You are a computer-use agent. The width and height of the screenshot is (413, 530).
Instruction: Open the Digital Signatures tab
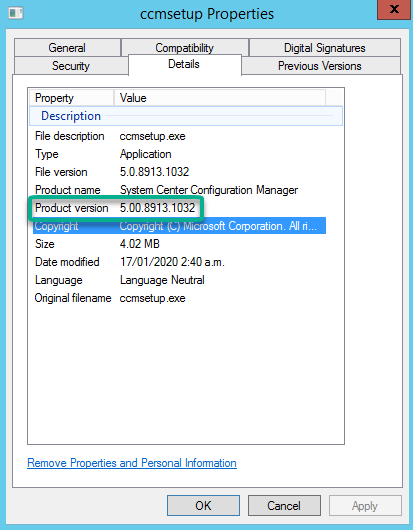pyautogui.click(x=324, y=48)
